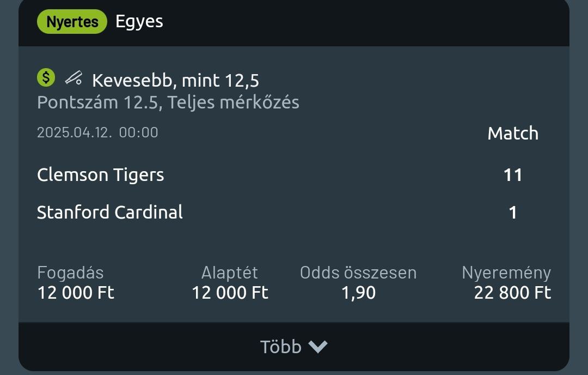
Task: Click the Több label at the bottom
Action: pyautogui.click(x=280, y=347)
